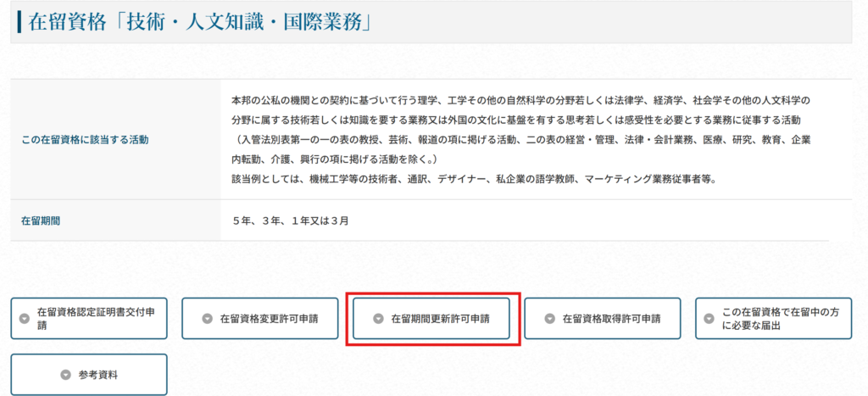The width and height of the screenshot is (868, 396).
Task: Click the first description line starting 本邦の公私の機関
Action: (x=521, y=101)
